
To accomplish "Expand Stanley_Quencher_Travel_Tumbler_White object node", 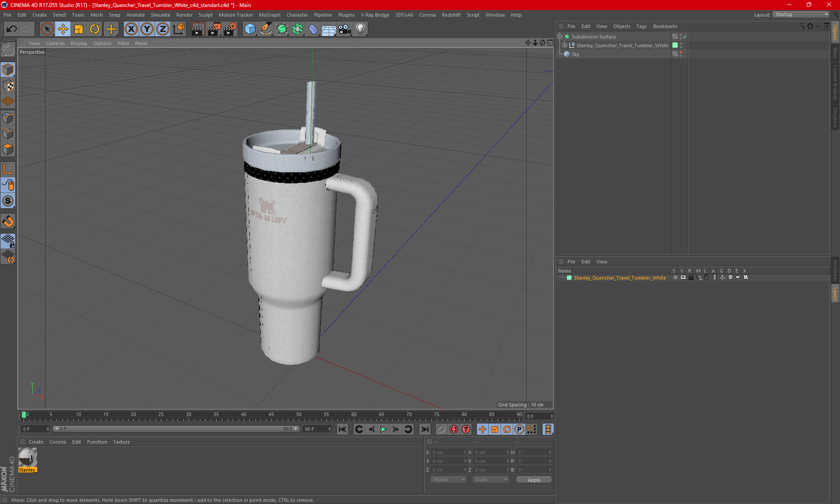I will click(564, 45).
